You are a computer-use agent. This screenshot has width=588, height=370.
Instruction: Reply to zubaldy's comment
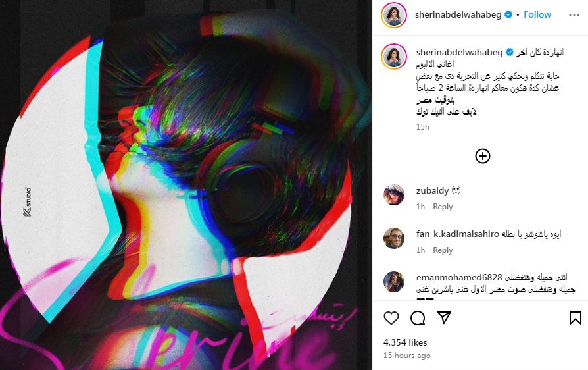(x=443, y=207)
